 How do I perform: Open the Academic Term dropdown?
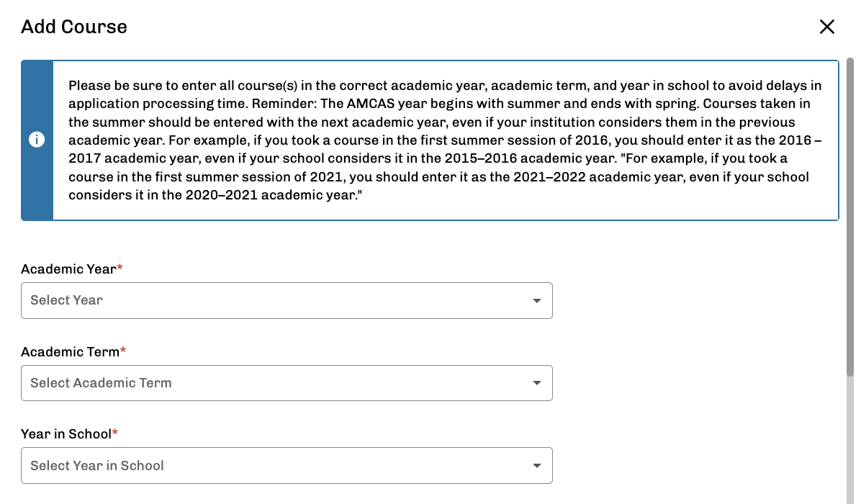point(287,383)
